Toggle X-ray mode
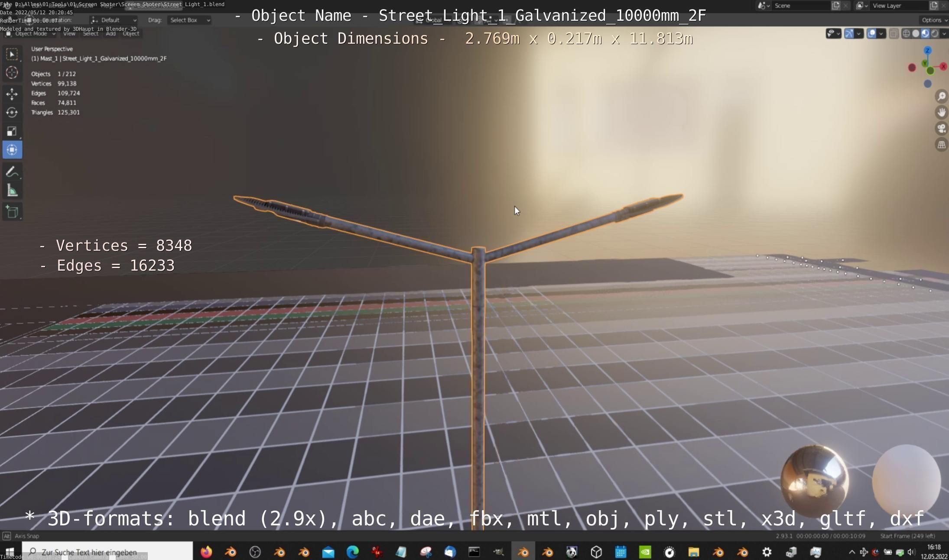Viewport: 949px width, 560px height. [894, 34]
